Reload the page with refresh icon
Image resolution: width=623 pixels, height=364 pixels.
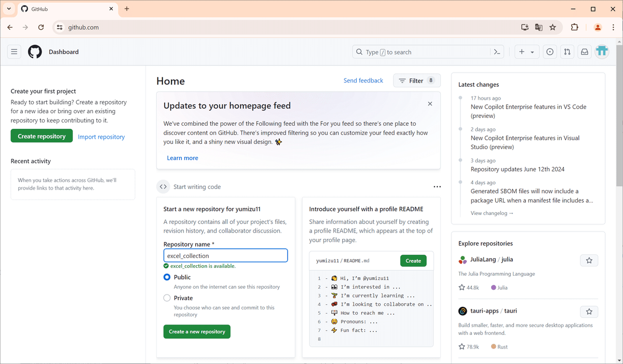point(40,27)
